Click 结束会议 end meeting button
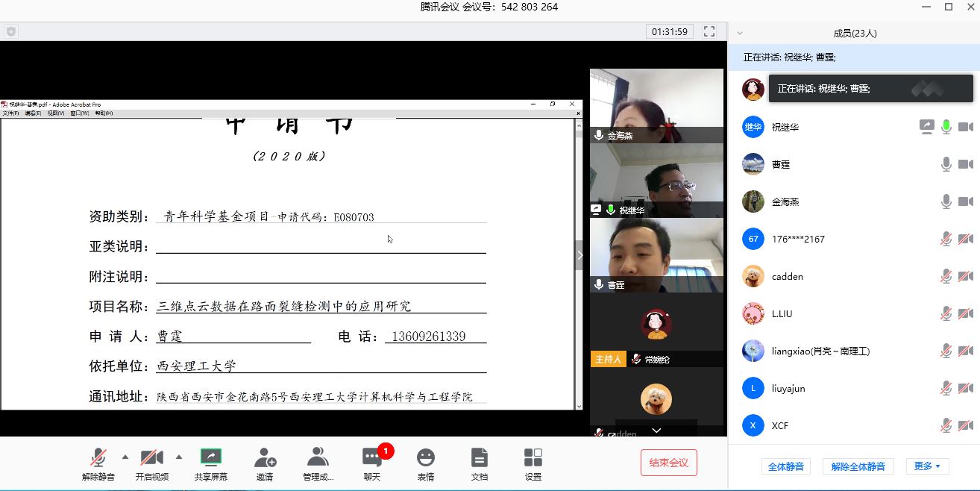The width and height of the screenshot is (980, 491). coord(668,463)
